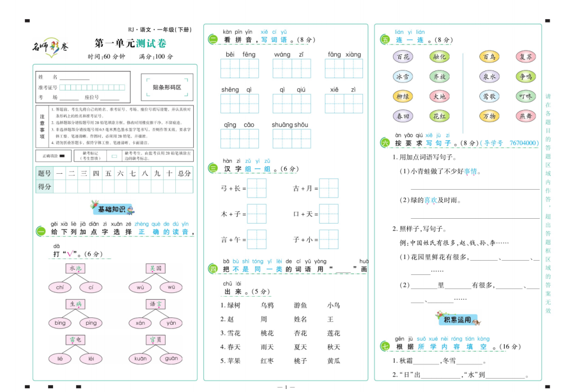Click the answer box after 古+月=

coord(329,189)
